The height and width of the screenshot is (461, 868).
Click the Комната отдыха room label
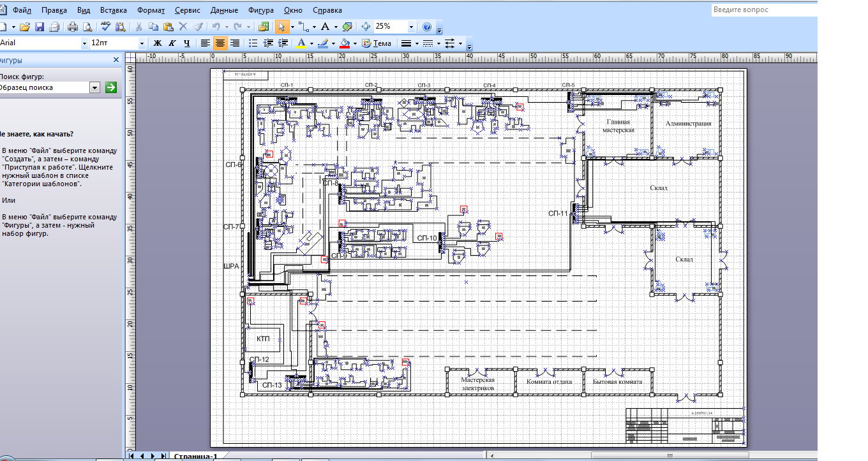click(549, 382)
